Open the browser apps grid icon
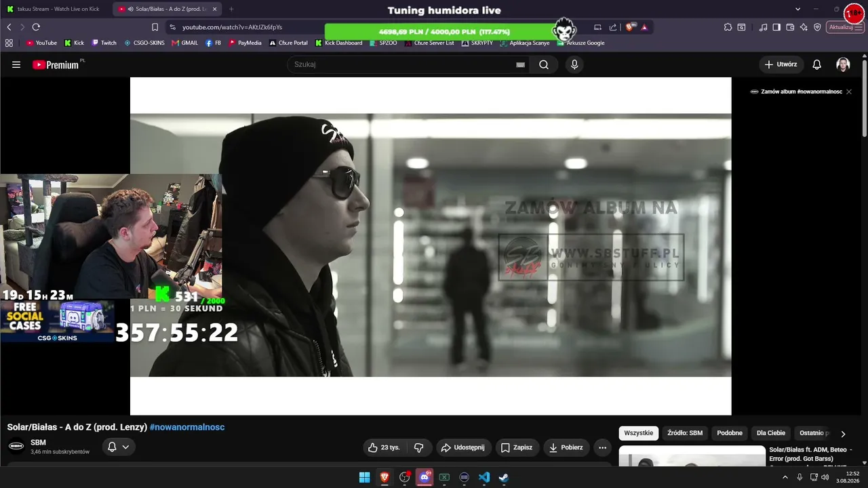868x488 pixels. (9, 43)
